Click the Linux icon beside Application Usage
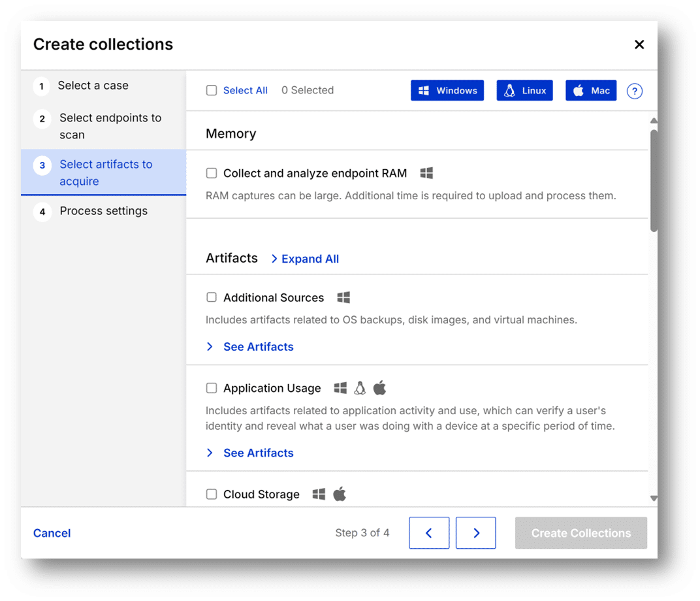 coord(360,387)
